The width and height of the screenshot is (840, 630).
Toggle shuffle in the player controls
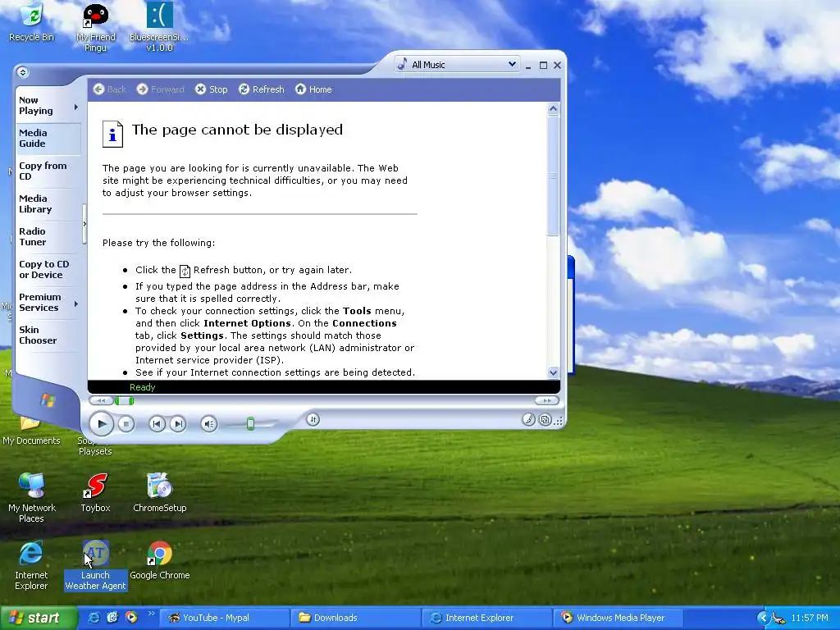click(313, 419)
